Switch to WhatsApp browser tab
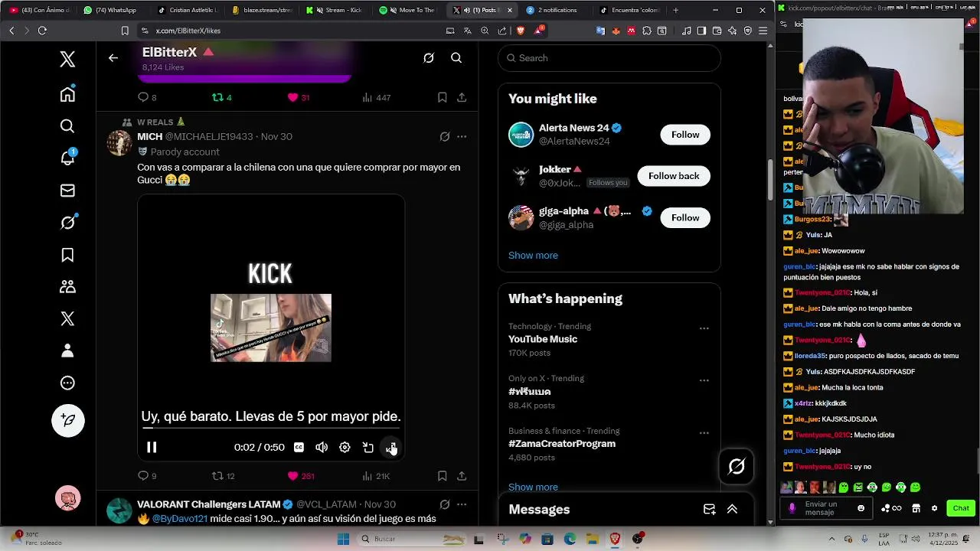Screen dimensions: 980x551 coord(111,10)
